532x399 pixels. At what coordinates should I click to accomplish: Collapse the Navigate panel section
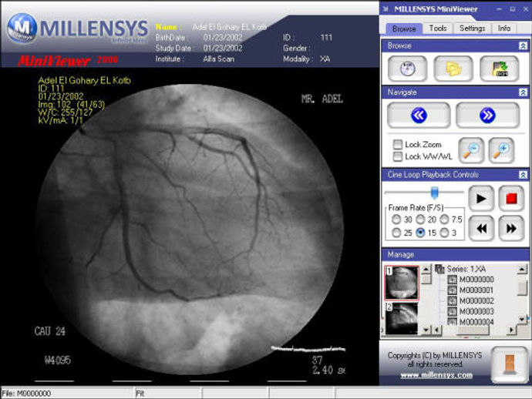524,92
